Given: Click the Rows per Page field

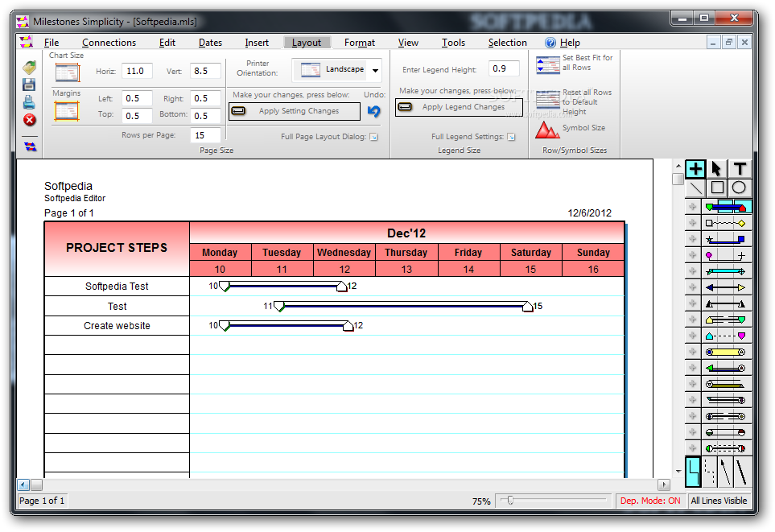Looking at the screenshot, I should coord(205,135).
